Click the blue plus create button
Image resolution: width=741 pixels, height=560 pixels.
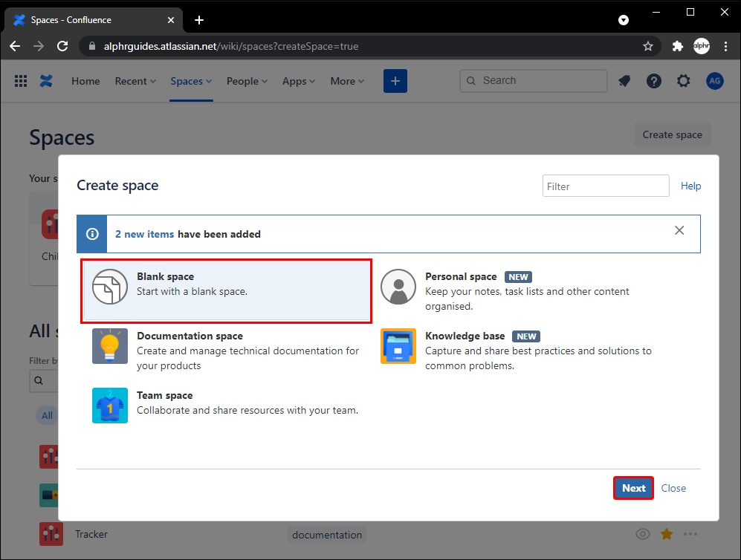click(x=395, y=81)
